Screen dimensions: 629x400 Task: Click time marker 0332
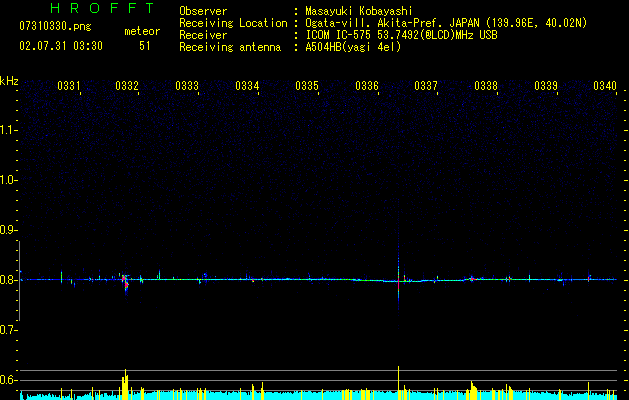pyautogui.click(x=127, y=86)
